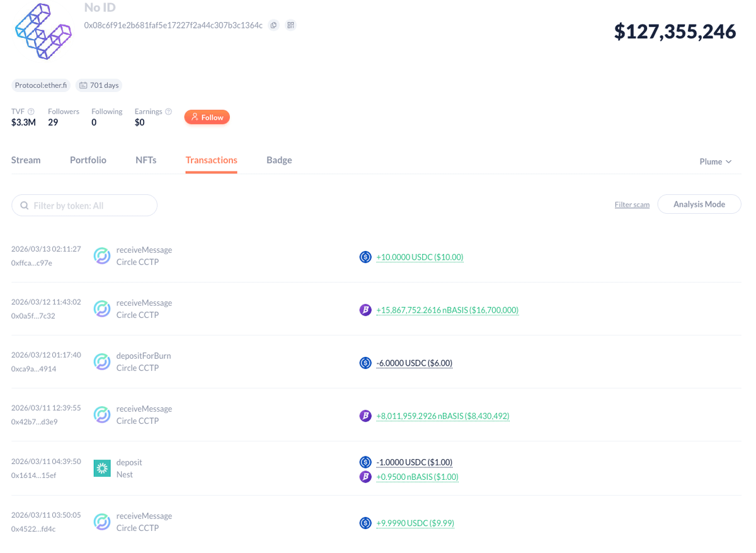
Task: Click the profile avatar logo
Action: (x=43, y=32)
